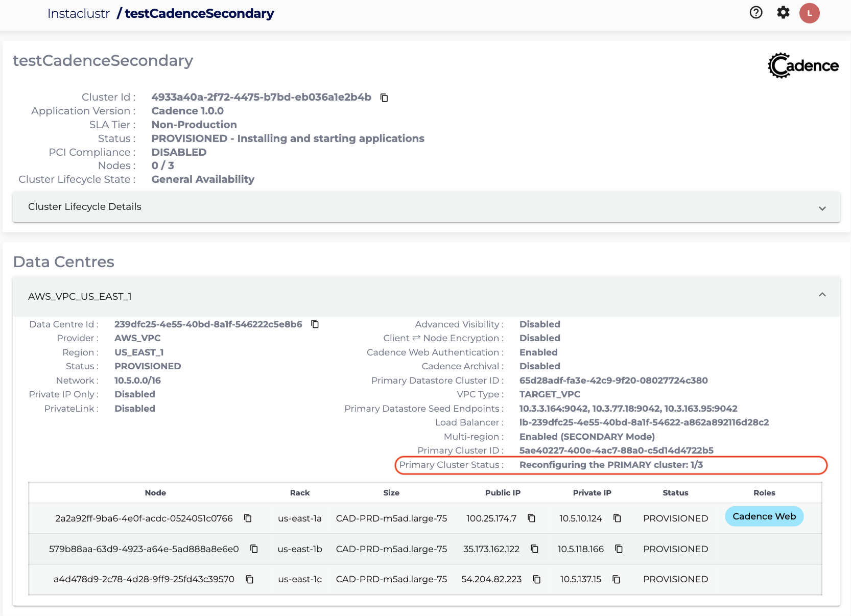Copy private IP 10.5.137.15
851x616 pixels.
pyautogui.click(x=617, y=579)
